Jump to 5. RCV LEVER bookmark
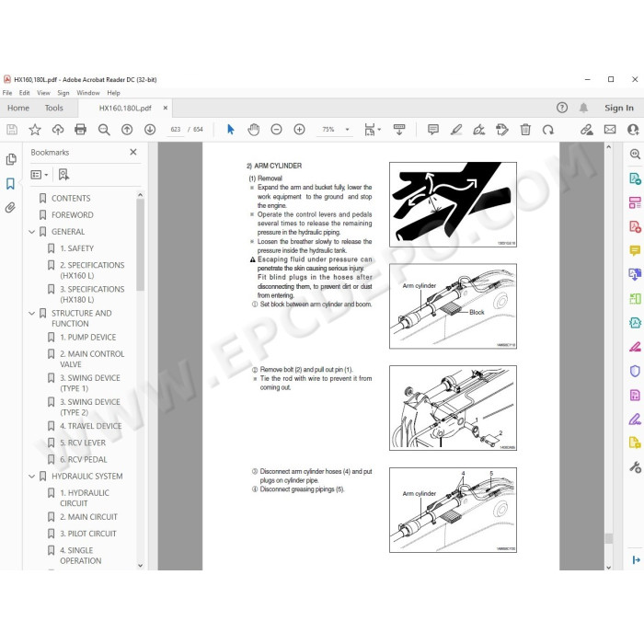 (x=83, y=443)
